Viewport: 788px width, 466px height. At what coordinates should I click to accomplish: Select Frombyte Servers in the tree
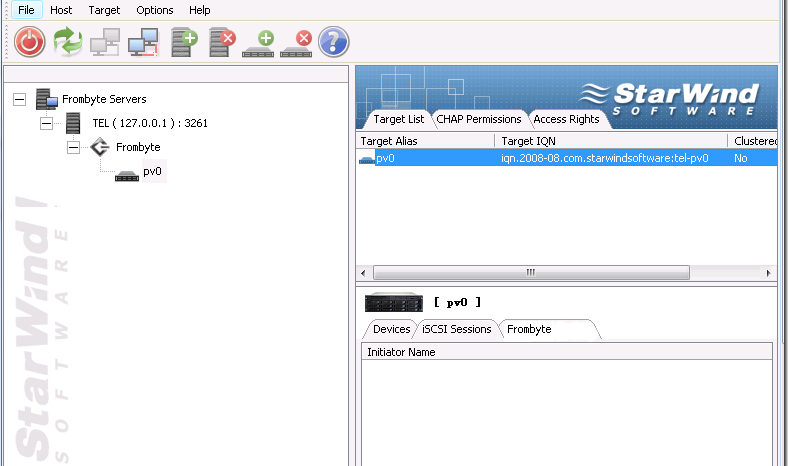104,99
